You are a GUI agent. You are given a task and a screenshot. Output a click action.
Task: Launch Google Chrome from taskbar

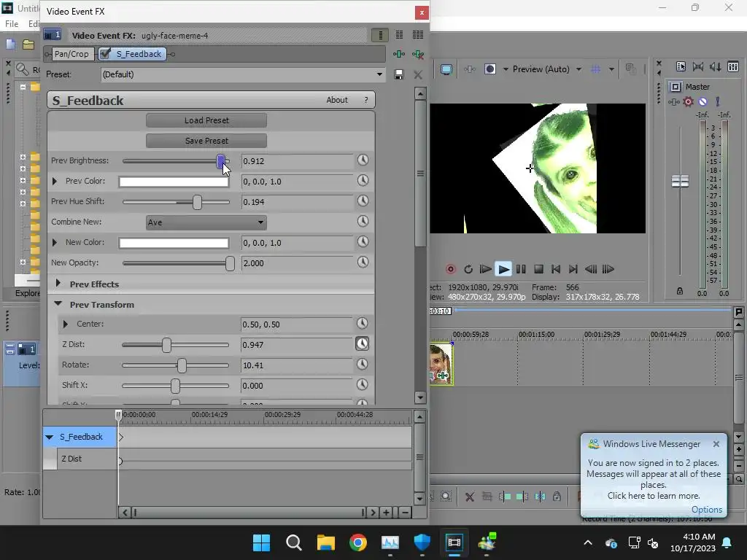coord(357,542)
